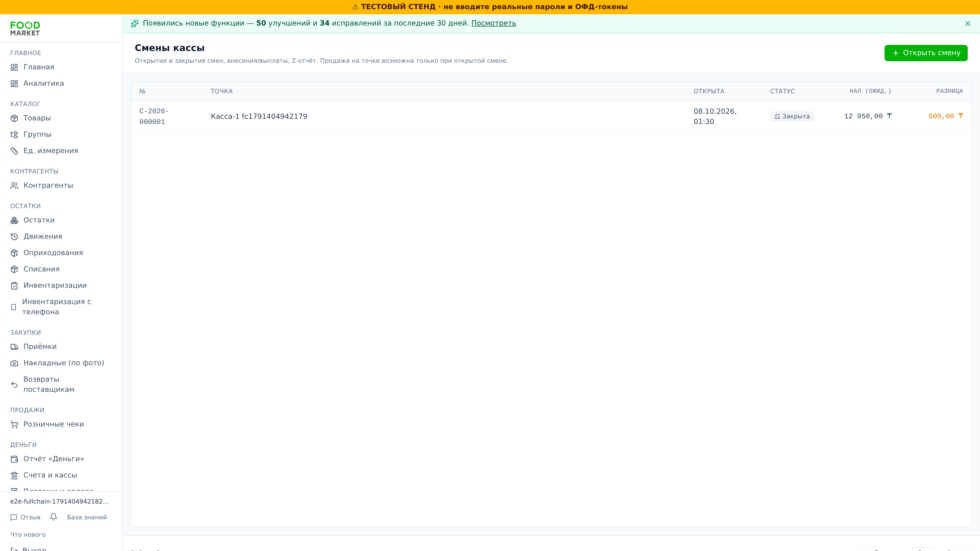Click the Закрыта status badge
Viewport: 980px width, 551px height.
(792, 116)
